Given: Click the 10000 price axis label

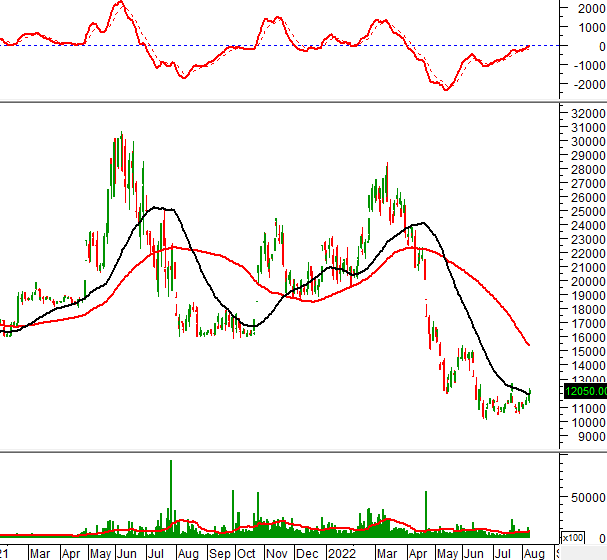Looking at the screenshot, I should [x=588, y=422].
